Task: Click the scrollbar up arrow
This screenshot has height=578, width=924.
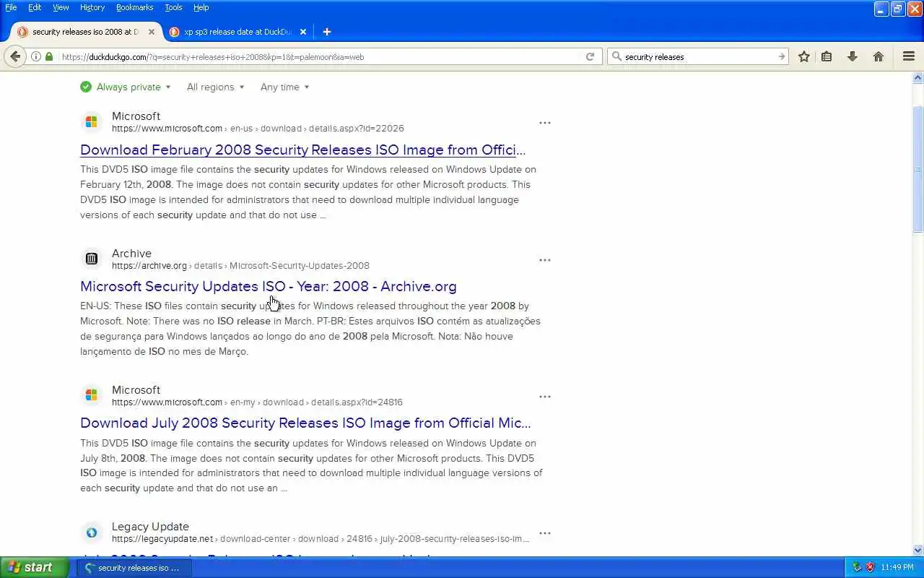Action: [x=918, y=77]
